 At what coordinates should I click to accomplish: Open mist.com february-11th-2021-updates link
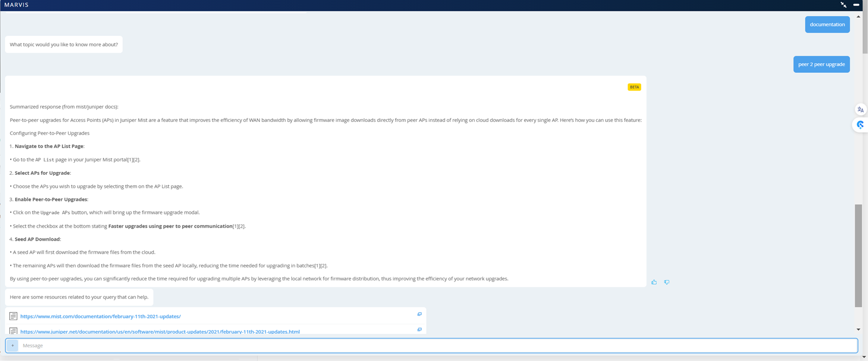point(101,316)
